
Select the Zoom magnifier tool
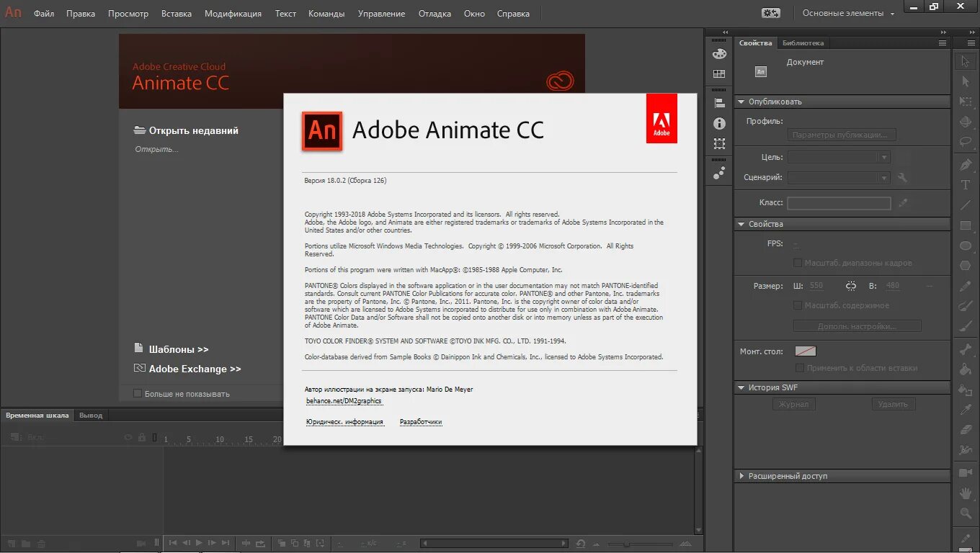(966, 513)
